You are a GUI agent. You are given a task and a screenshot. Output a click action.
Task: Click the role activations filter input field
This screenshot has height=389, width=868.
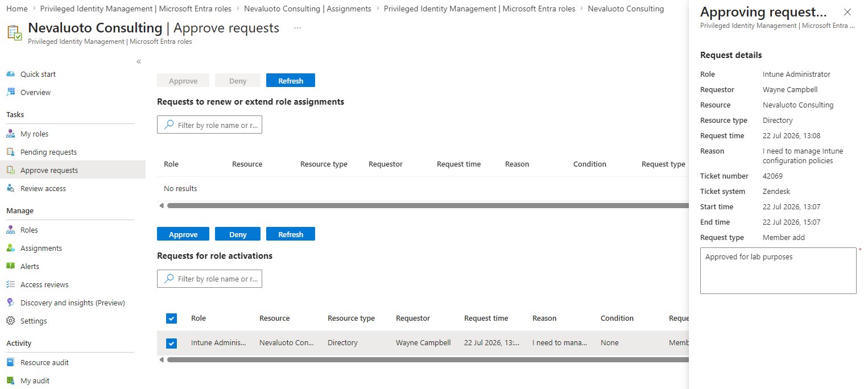[x=209, y=279]
